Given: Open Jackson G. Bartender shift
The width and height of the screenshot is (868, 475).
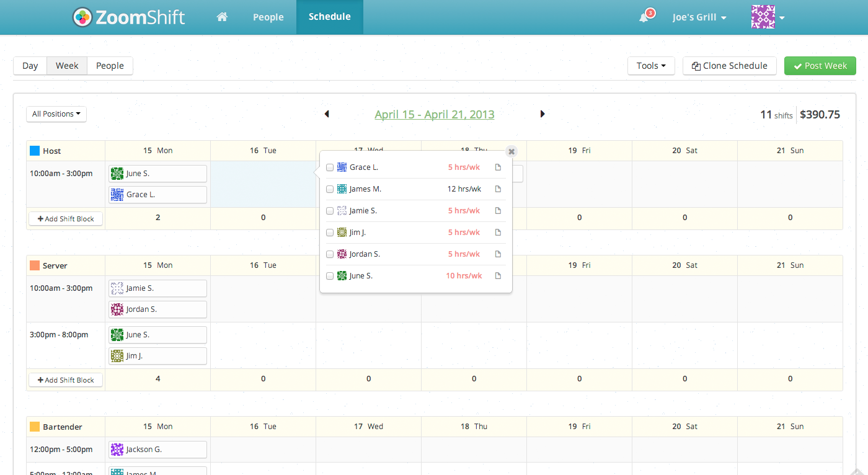Looking at the screenshot, I should [157, 450].
